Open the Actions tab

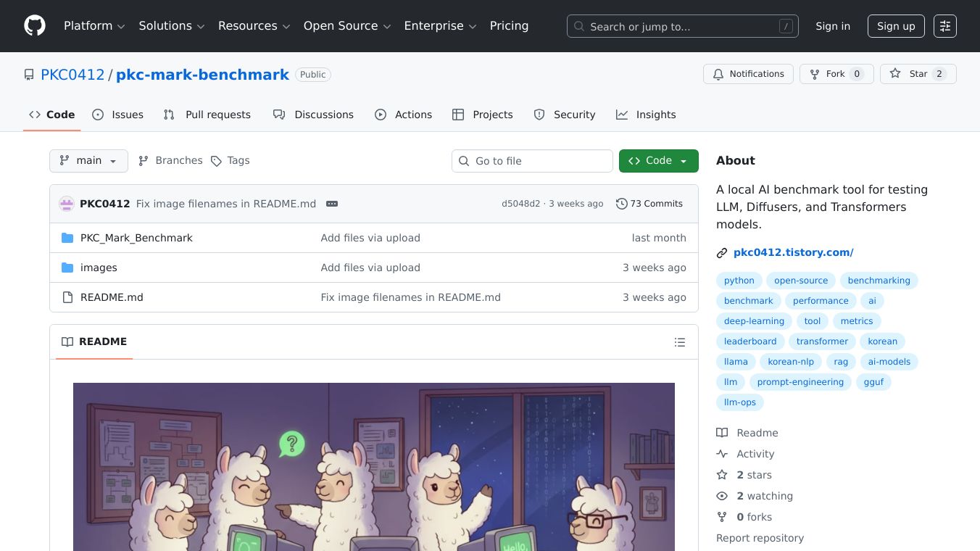(404, 115)
